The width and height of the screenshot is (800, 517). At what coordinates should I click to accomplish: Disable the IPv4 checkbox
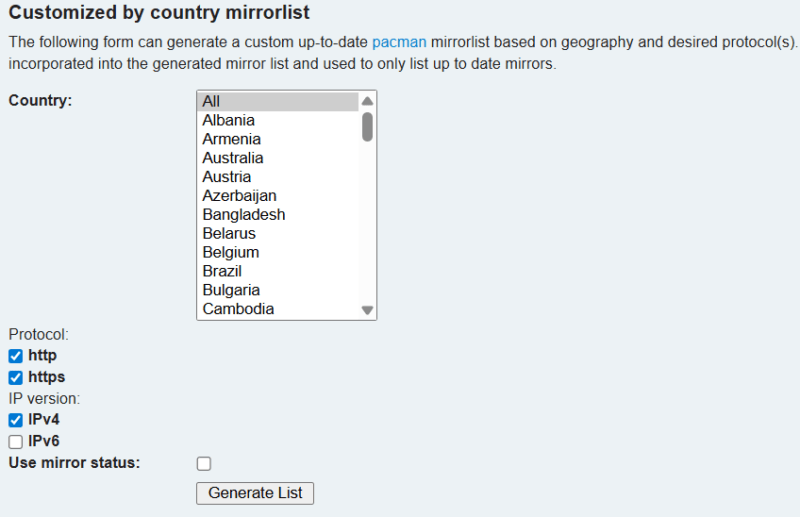point(15,420)
